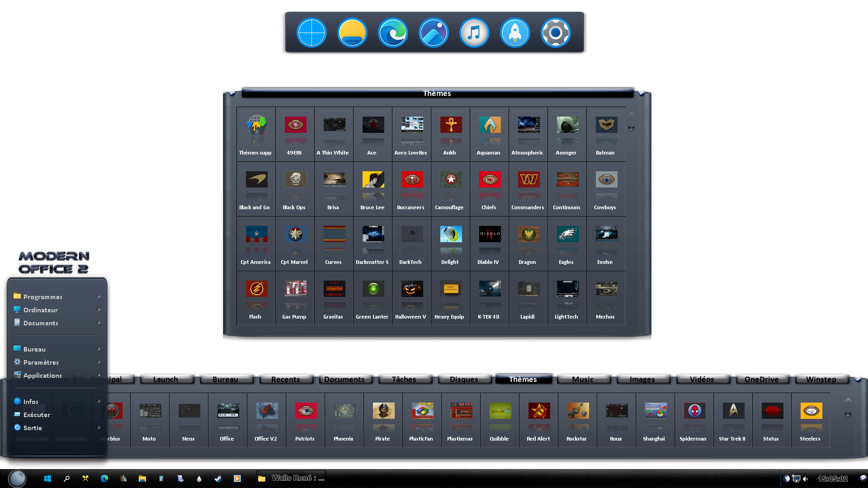Viewport: 868px width, 488px height.
Task: Click the volume icon in system tray
Action: [x=805, y=479]
